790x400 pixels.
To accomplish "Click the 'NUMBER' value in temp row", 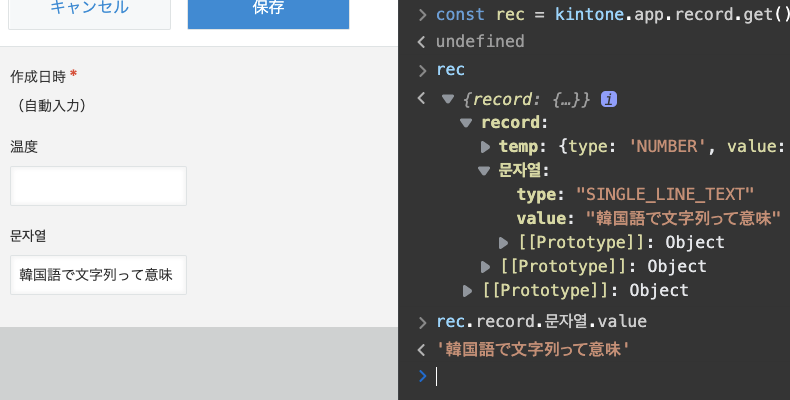I will [667, 147].
